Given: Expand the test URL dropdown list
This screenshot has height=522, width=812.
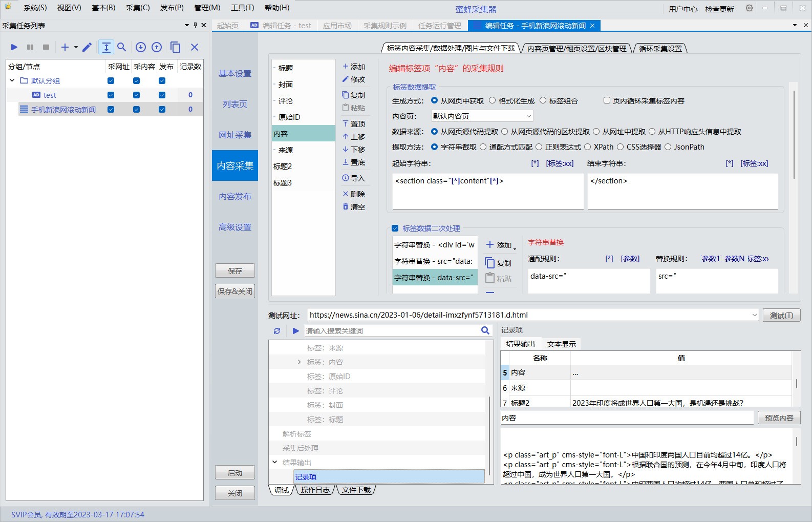Looking at the screenshot, I should tap(754, 315).
